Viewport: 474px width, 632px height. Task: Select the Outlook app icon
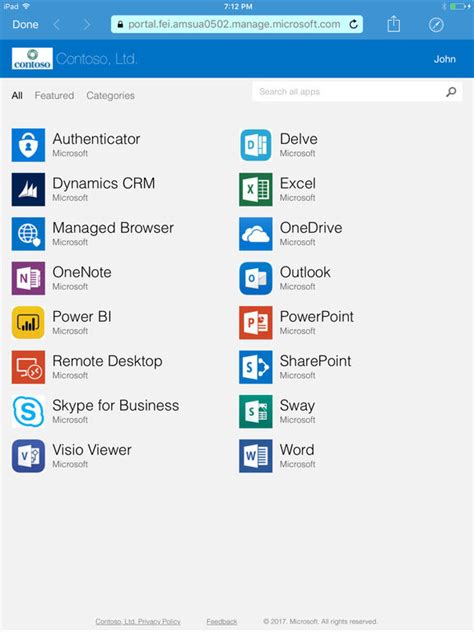(x=256, y=278)
